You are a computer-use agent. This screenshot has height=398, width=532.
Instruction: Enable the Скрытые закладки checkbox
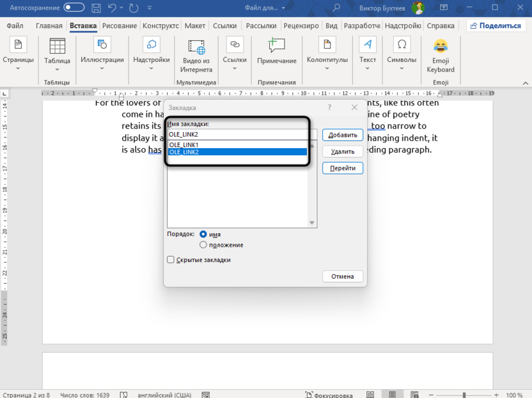pyautogui.click(x=171, y=260)
